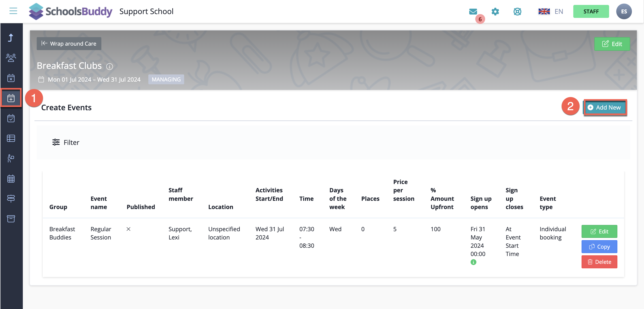Click the Sign up closes header
Screen dimensions: 644x309
point(514,199)
